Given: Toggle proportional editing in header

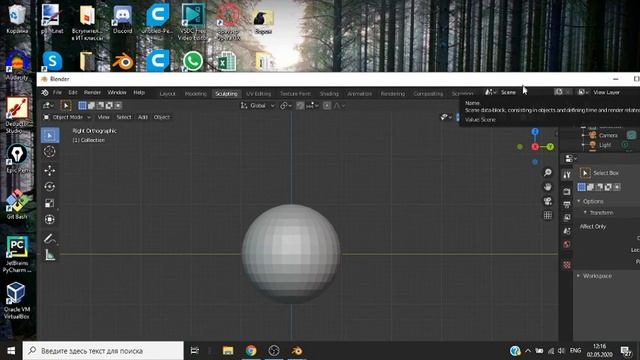Looking at the screenshot, I should (327, 106).
